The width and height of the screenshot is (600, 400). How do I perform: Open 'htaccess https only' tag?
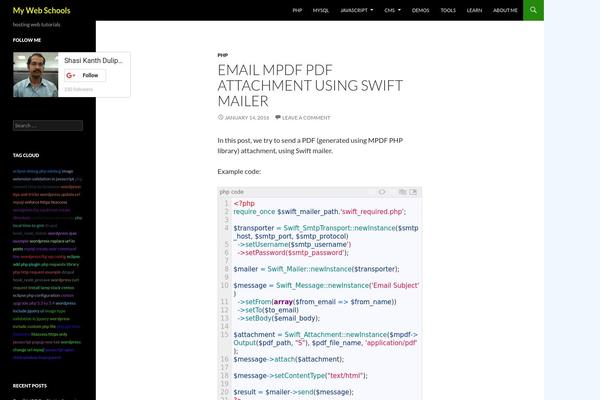tap(49, 334)
